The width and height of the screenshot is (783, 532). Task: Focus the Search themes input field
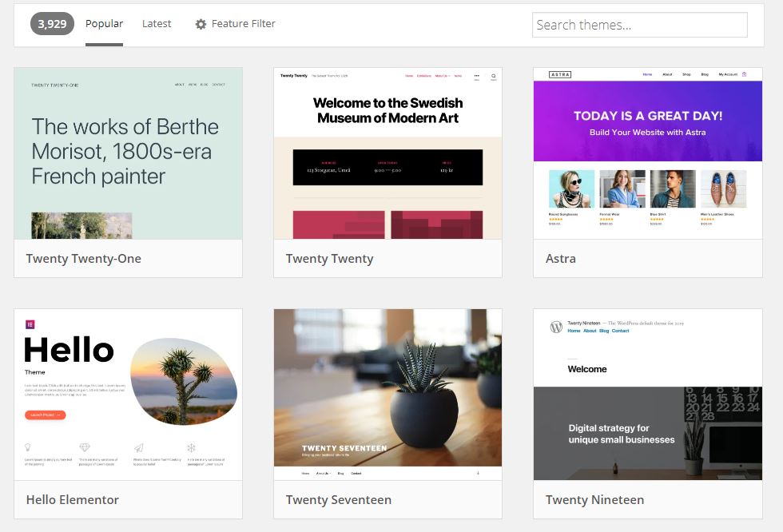coord(640,25)
